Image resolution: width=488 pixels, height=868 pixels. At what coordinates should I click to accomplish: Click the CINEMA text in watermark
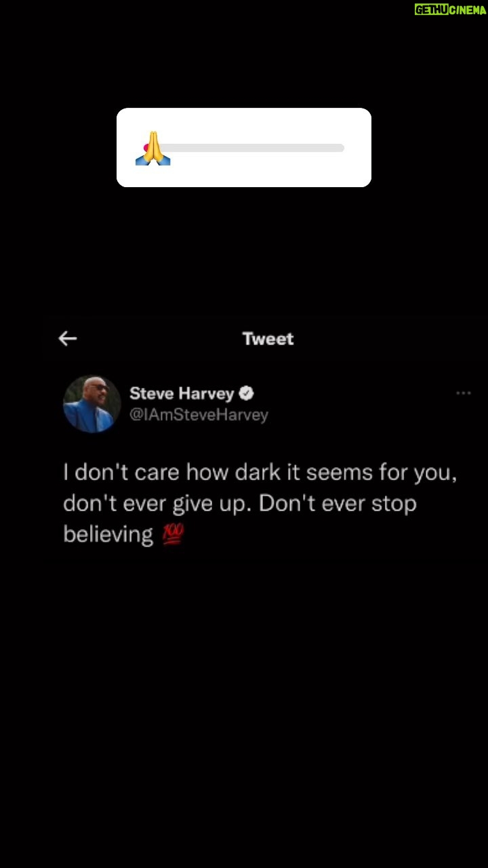(x=469, y=9)
